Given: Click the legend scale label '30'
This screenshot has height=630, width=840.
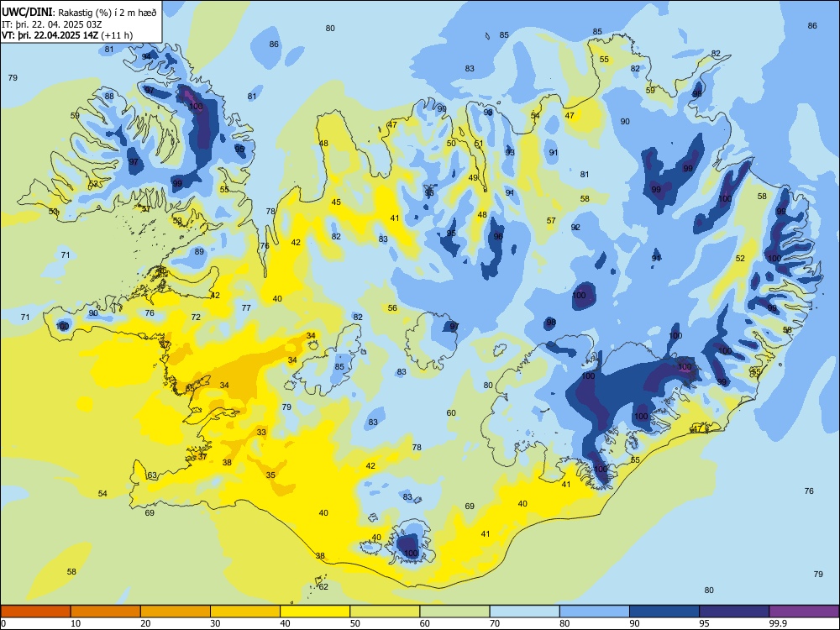Looking at the screenshot, I should (215, 623).
